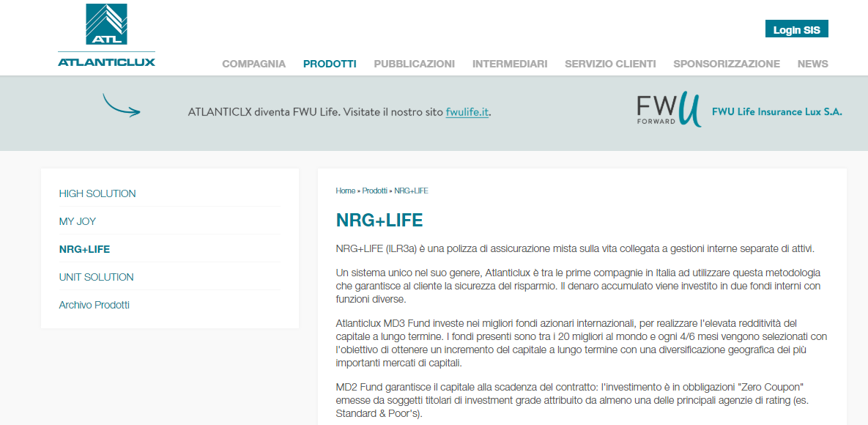Select NEWS in the navigation bar
This screenshot has width=868, height=425.
(x=812, y=64)
